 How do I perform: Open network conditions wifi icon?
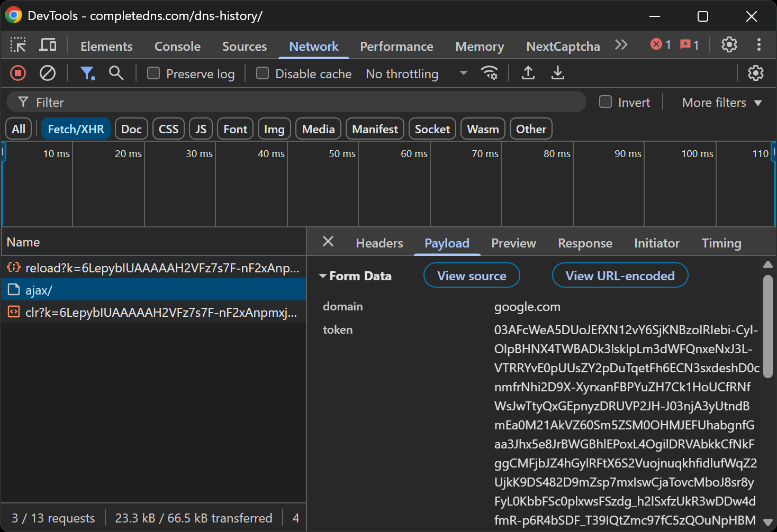tap(489, 73)
